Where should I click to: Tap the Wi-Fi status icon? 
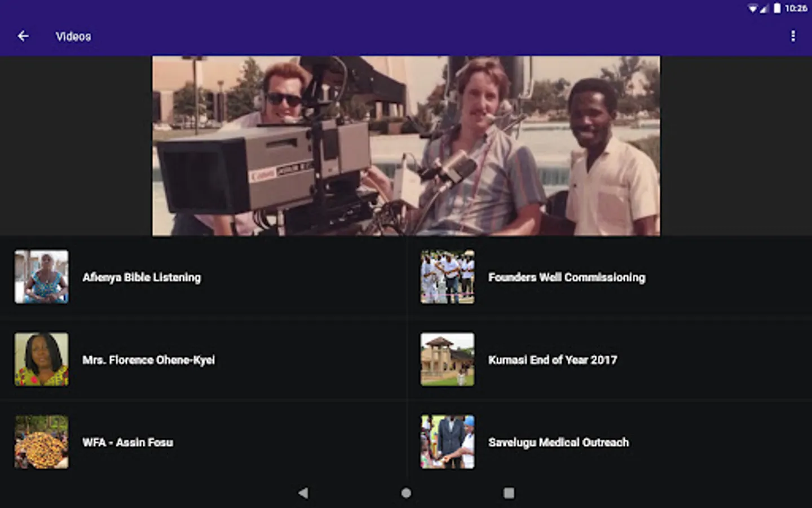(752, 8)
